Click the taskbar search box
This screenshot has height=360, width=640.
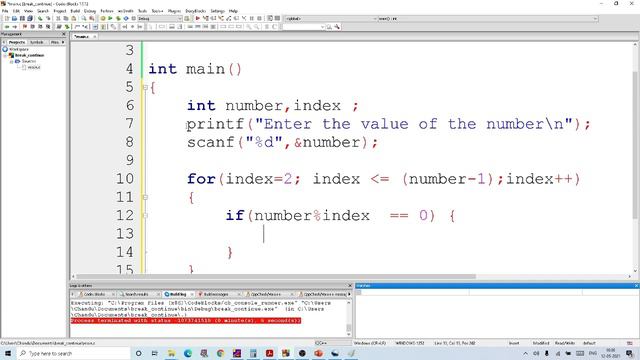click(x=73, y=353)
